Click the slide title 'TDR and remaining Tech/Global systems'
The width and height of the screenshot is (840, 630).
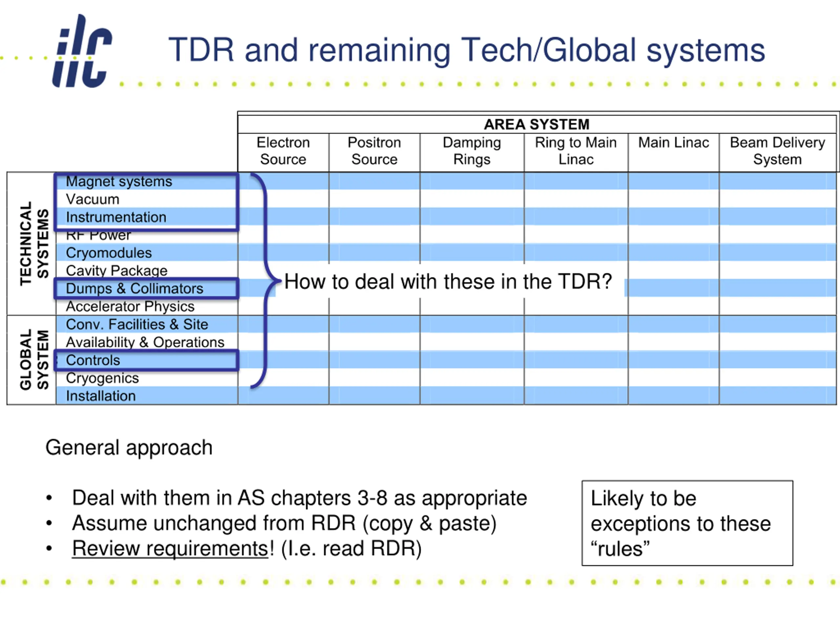point(467,50)
